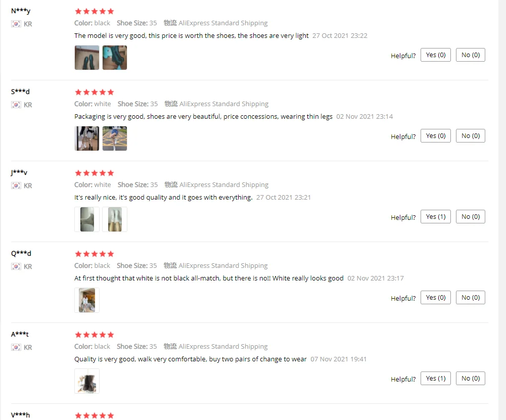Click the KR flag icon beside N***y
Image resolution: width=506 pixels, height=420 pixels.
click(16, 24)
